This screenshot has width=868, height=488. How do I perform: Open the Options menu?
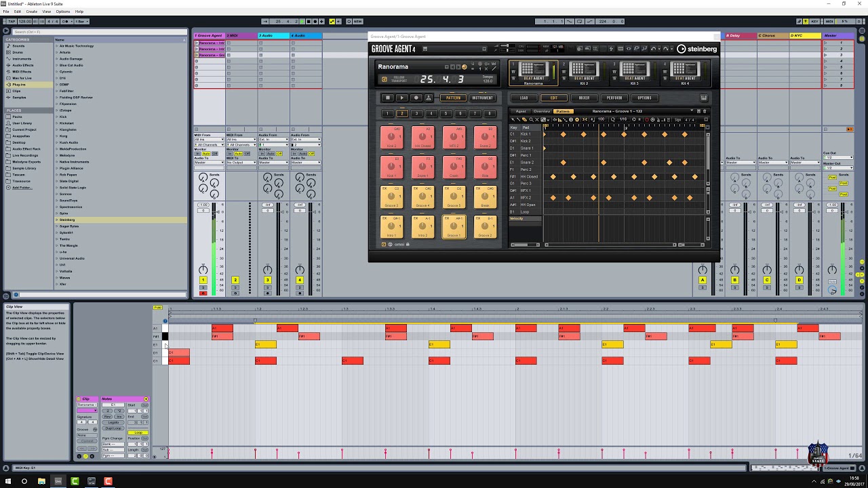coord(63,12)
